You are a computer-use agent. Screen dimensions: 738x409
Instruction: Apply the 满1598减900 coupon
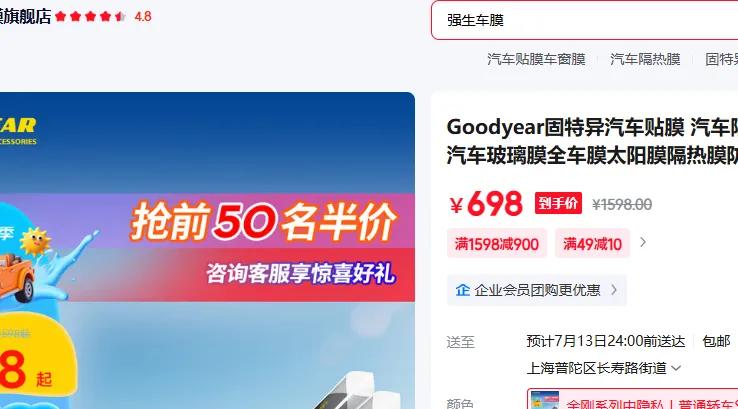point(497,244)
